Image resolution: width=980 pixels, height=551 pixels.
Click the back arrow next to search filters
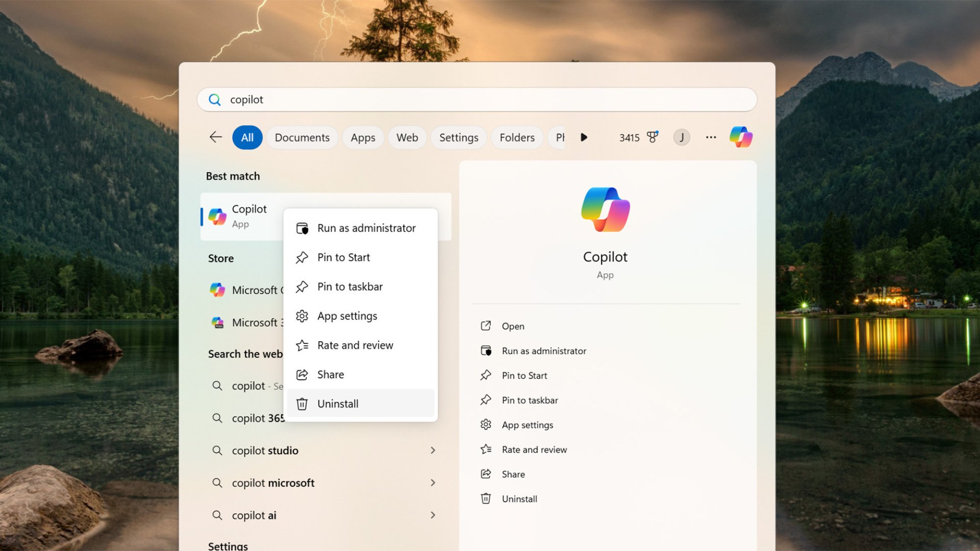click(x=215, y=137)
